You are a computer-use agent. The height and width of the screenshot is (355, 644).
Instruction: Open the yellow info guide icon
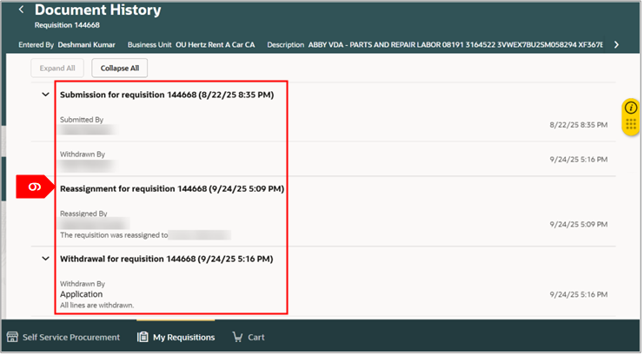tap(633, 108)
